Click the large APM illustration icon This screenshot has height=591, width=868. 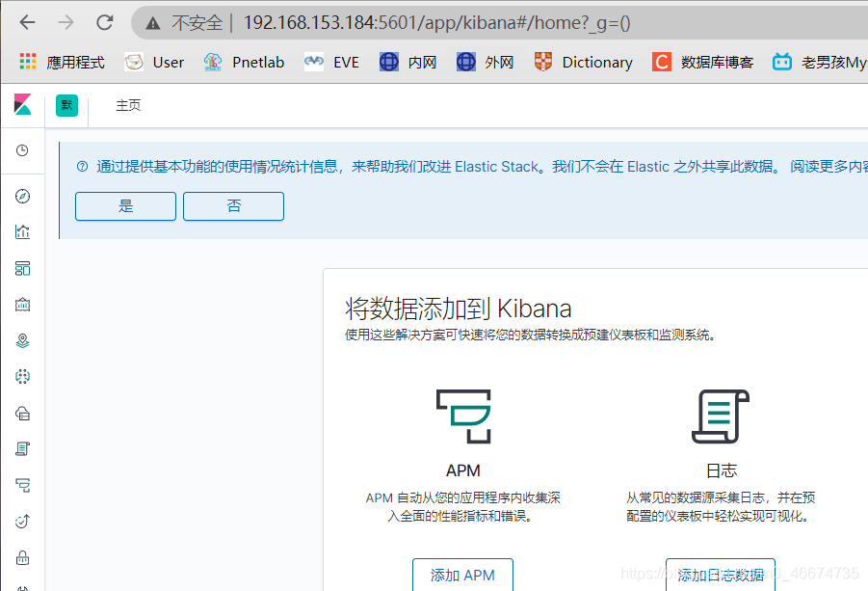[x=463, y=416]
